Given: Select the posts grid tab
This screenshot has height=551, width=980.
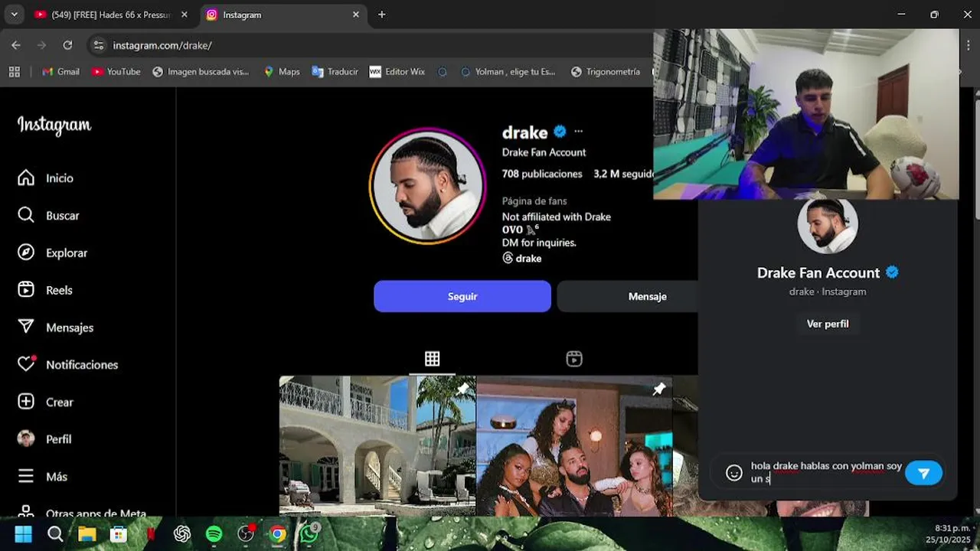Looking at the screenshot, I should (x=432, y=359).
